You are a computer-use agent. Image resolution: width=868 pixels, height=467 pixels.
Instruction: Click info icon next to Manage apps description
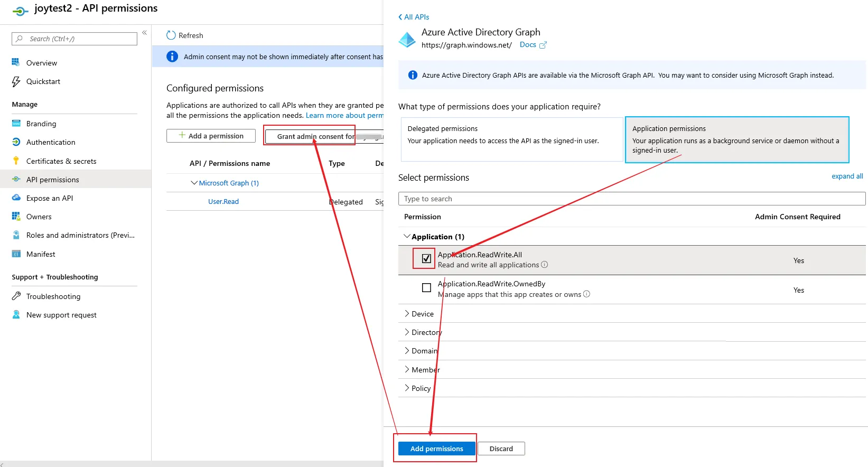pyautogui.click(x=586, y=294)
